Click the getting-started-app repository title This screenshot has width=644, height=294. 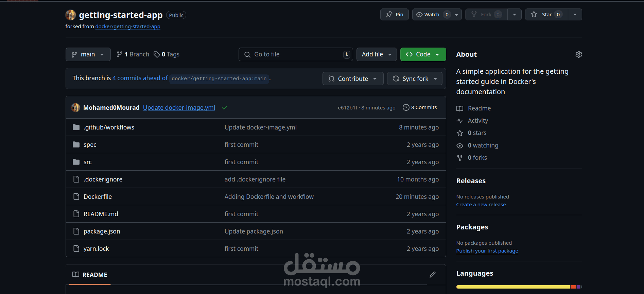click(121, 15)
